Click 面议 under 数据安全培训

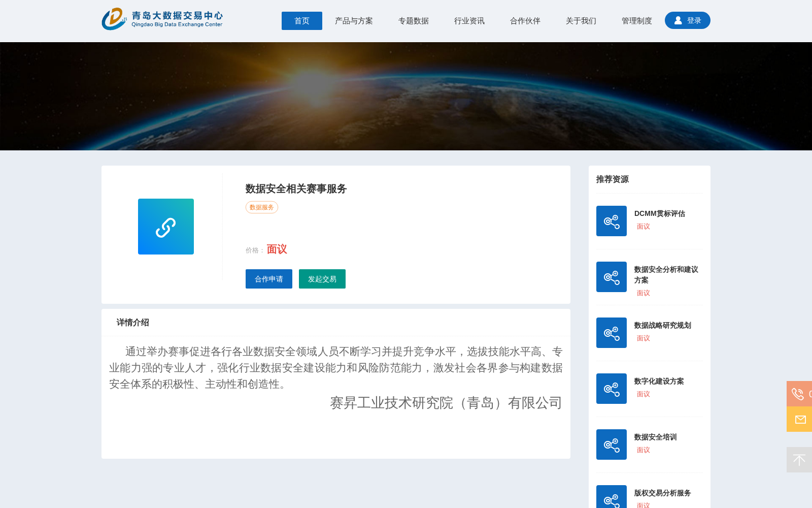pyautogui.click(x=644, y=450)
